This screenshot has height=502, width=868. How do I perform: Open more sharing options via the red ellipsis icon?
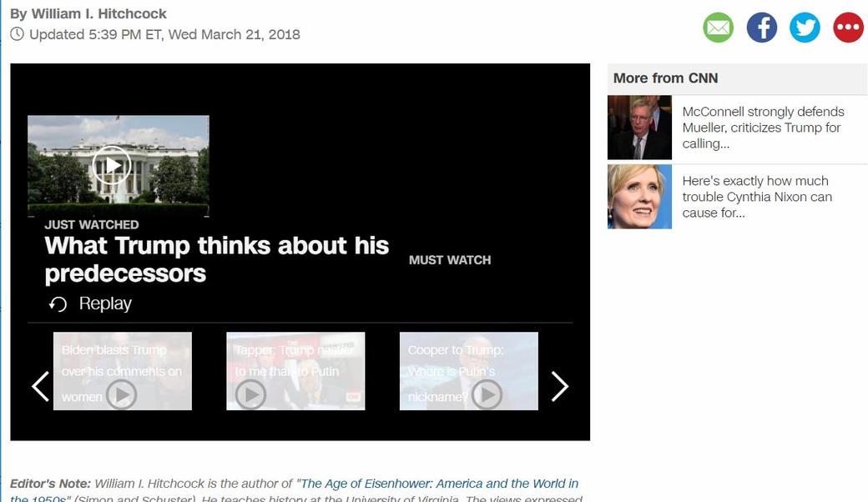848,27
